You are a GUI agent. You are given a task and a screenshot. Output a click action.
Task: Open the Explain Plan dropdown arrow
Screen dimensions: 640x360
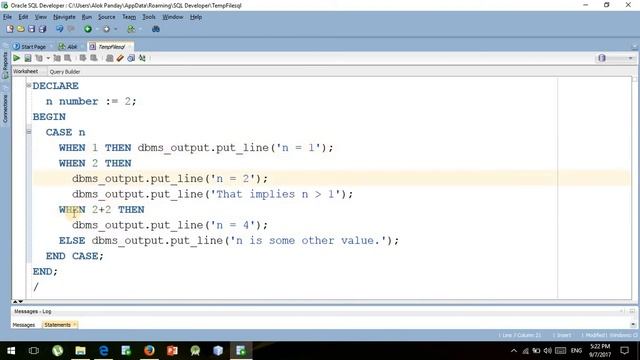[x=48, y=58]
